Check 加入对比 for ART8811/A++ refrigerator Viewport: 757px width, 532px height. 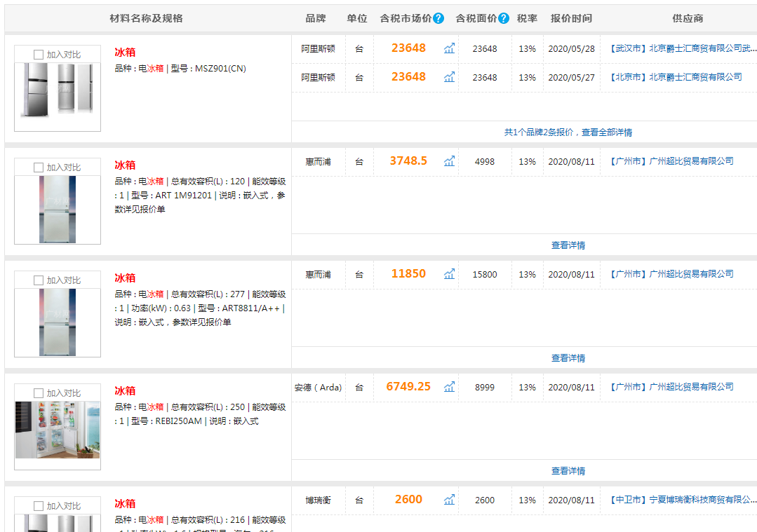(39, 280)
